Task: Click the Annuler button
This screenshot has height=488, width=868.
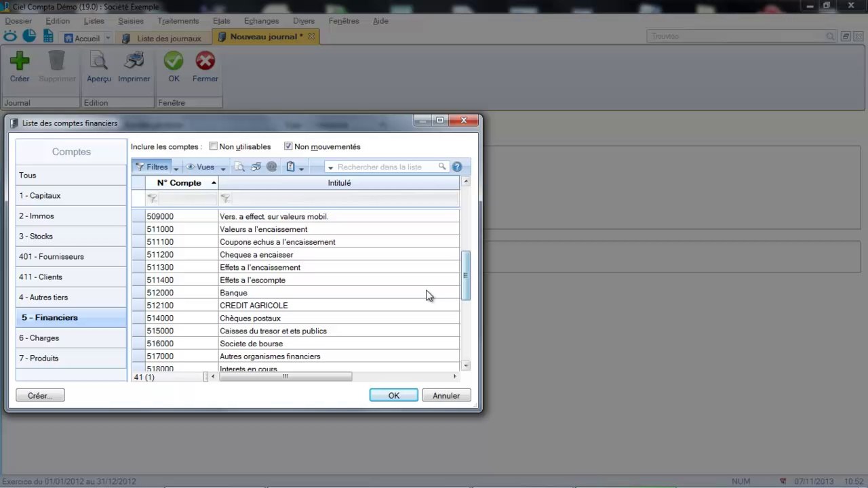Action: point(446,396)
